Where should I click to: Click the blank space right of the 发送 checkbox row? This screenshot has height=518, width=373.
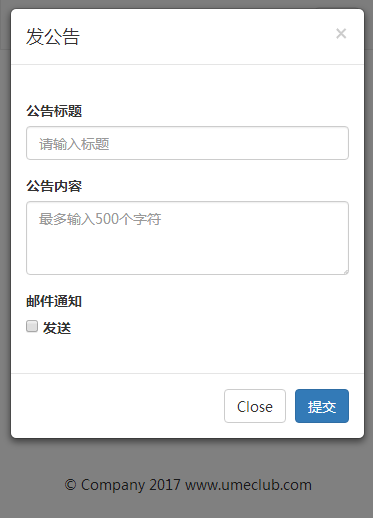(x=210, y=328)
